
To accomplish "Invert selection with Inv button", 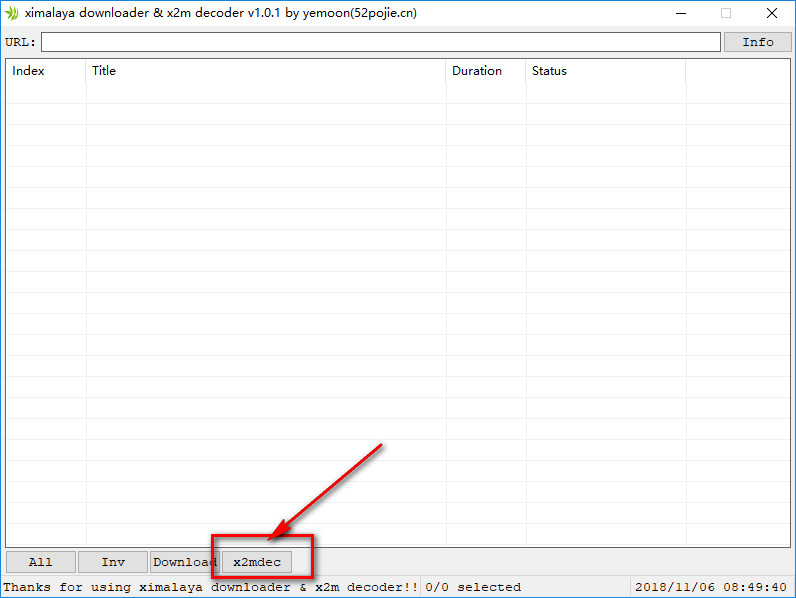I will tap(113, 562).
